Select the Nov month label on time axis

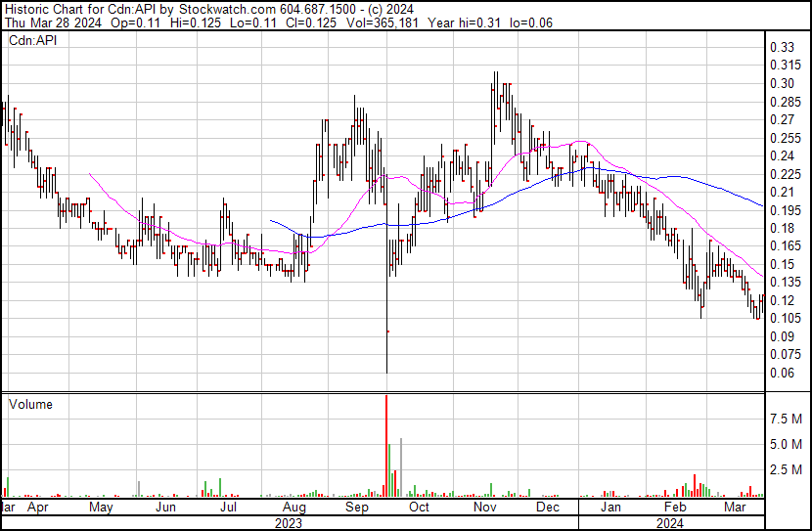click(x=484, y=509)
